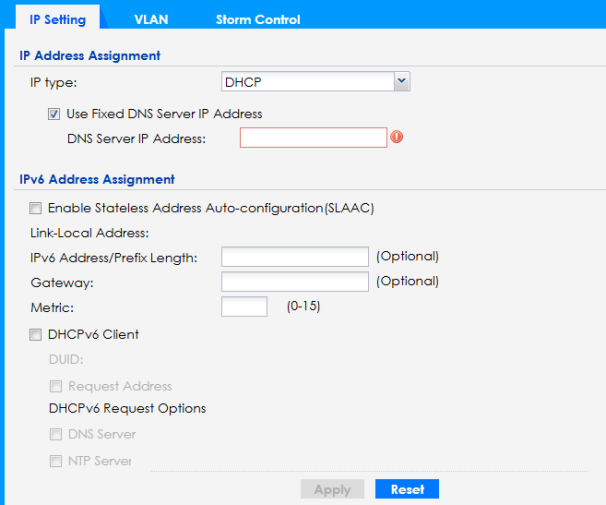This screenshot has height=505, width=606.
Task: Open the IP type dropdown
Action: (315, 82)
